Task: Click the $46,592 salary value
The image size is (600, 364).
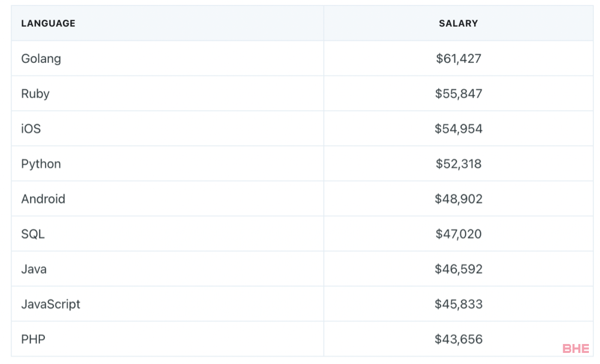Action: point(458,269)
